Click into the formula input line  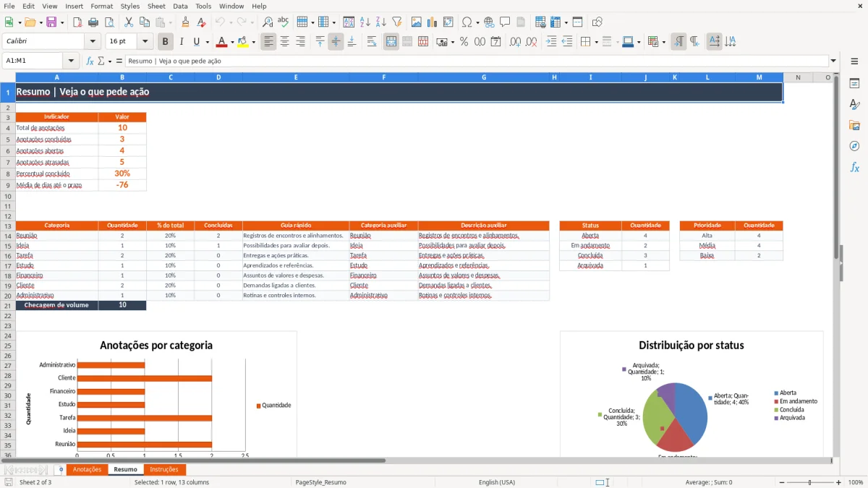[477, 61]
